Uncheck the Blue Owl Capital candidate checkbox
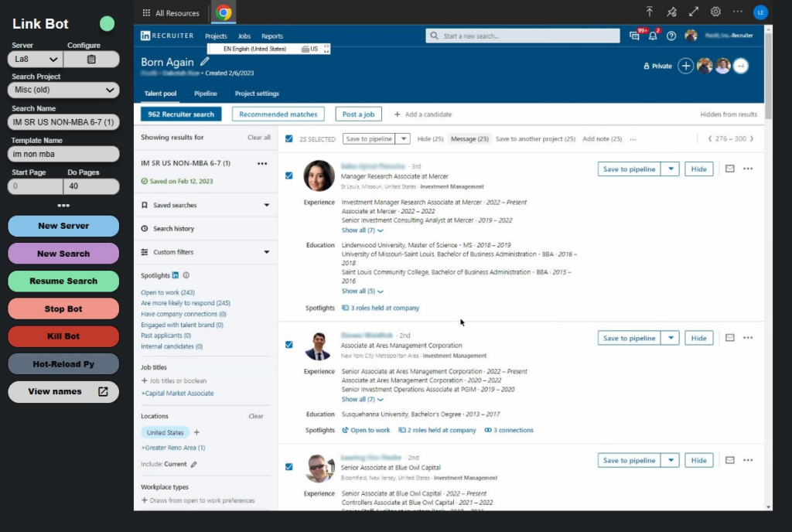Image resolution: width=792 pixels, height=532 pixels. pos(289,467)
